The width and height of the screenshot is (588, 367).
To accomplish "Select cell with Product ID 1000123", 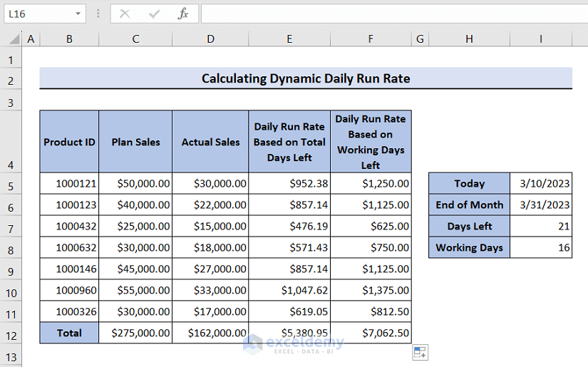I will click(69, 205).
